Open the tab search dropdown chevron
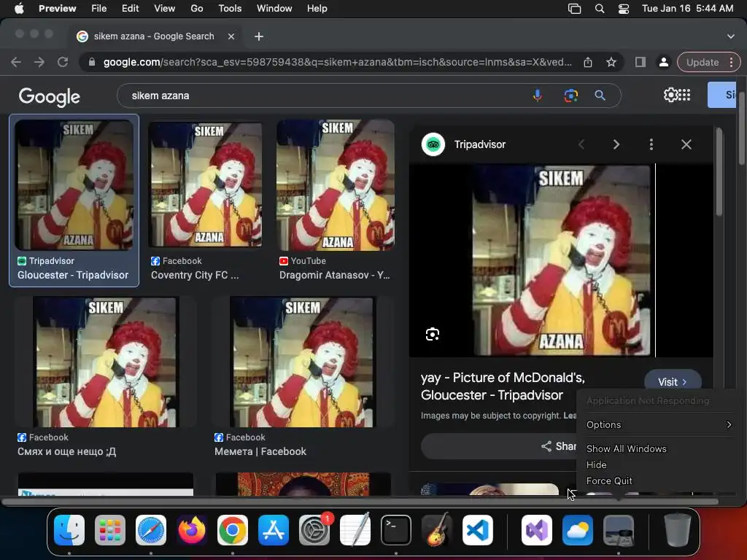Viewport: 747px width, 560px height. tap(731, 36)
